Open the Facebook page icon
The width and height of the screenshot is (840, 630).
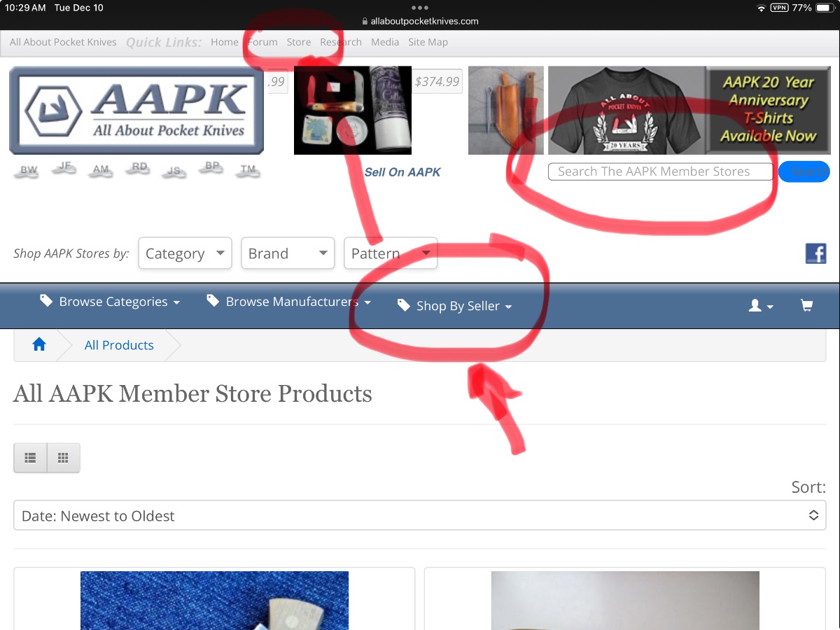815,253
